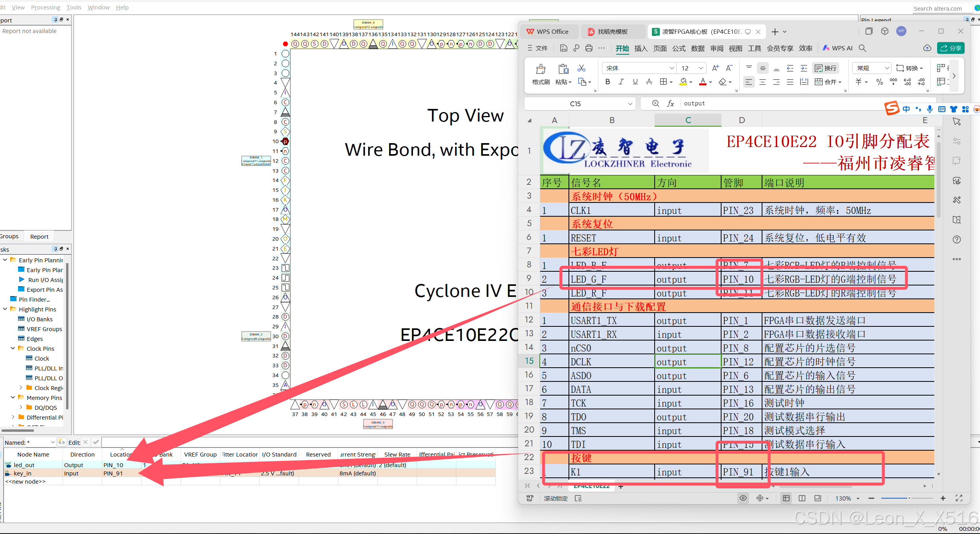The image size is (980, 534).
Task: Switch to the 插入 ribbon tab
Action: (x=640, y=48)
